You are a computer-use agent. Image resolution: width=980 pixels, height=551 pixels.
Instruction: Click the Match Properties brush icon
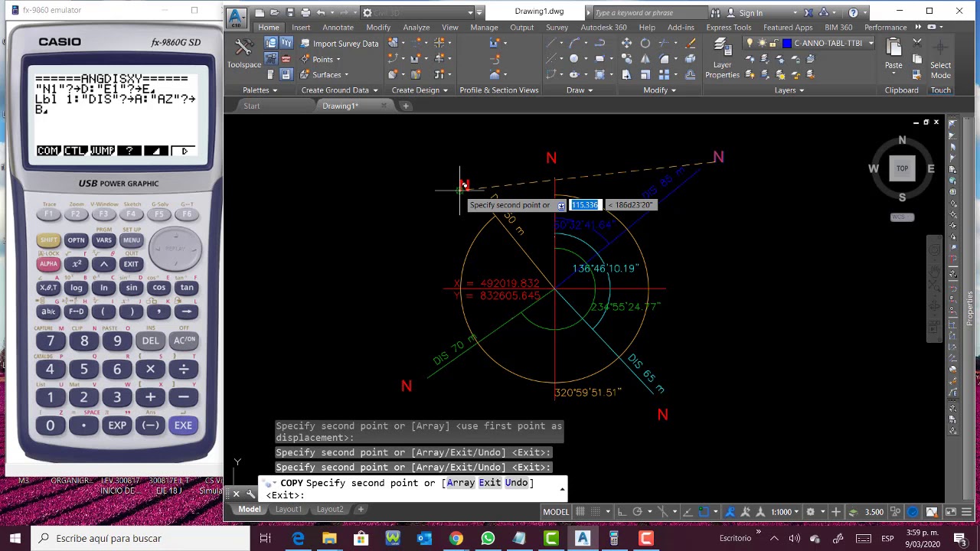[x=690, y=44]
